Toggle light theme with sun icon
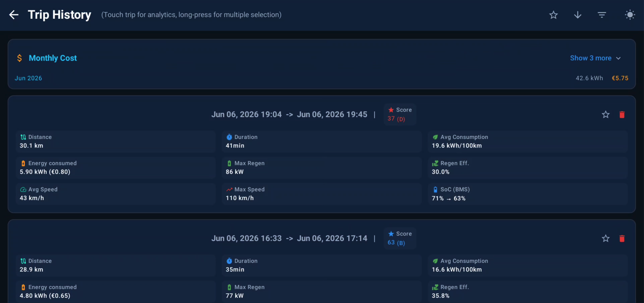This screenshot has height=303, width=644. coord(630,15)
